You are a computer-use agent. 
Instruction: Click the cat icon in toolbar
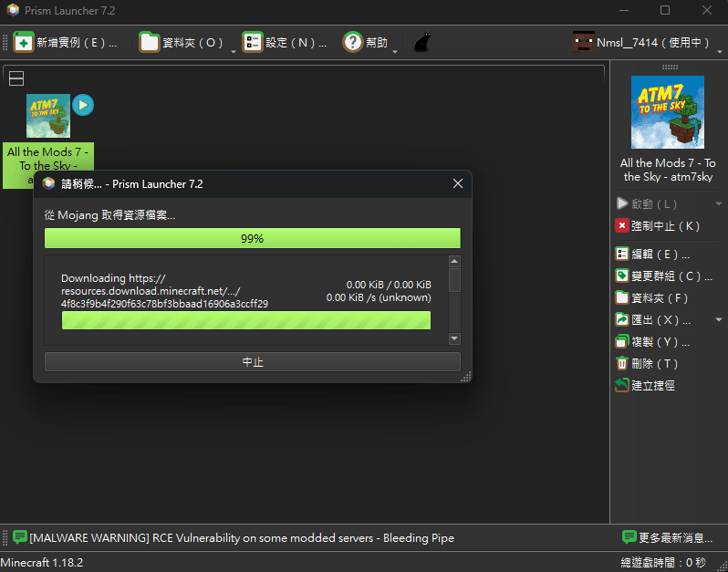(x=422, y=43)
